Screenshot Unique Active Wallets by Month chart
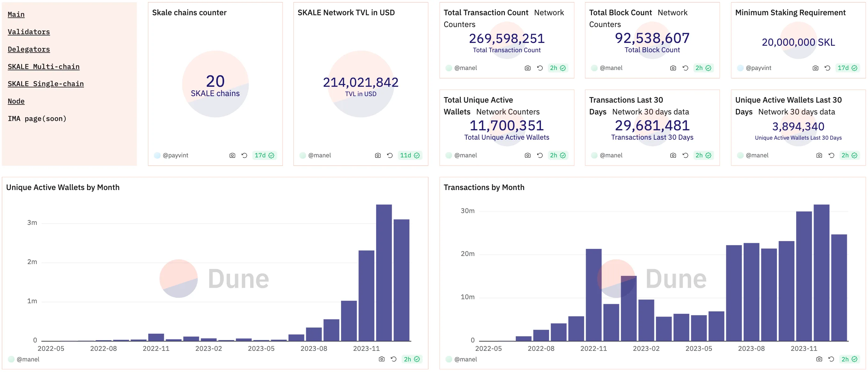 coord(381,360)
